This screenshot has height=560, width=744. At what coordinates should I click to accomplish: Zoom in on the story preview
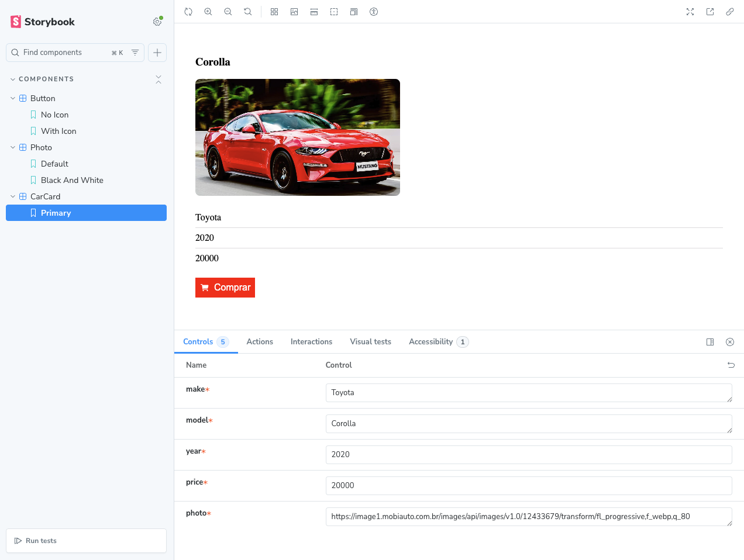[x=208, y=12]
